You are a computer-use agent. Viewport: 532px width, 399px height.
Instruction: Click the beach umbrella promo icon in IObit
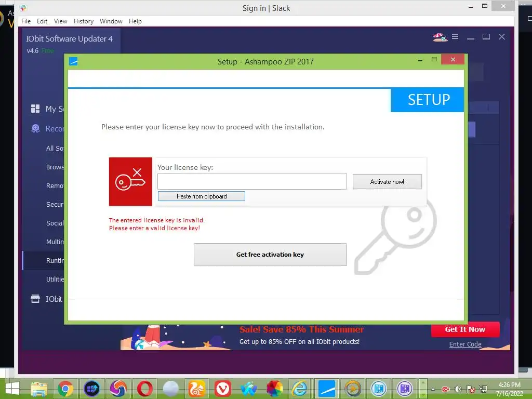[440, 37]
